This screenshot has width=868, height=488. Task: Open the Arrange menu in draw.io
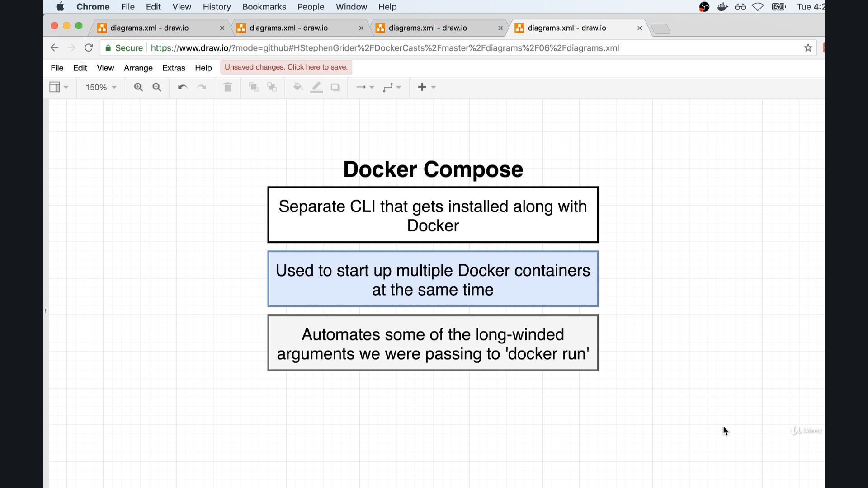(x=138, y=68)
